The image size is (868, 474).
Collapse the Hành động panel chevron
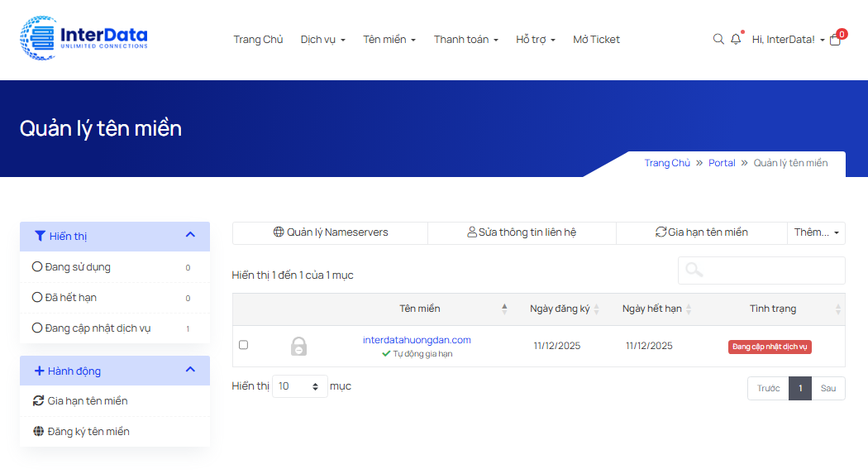coord(190,369)
